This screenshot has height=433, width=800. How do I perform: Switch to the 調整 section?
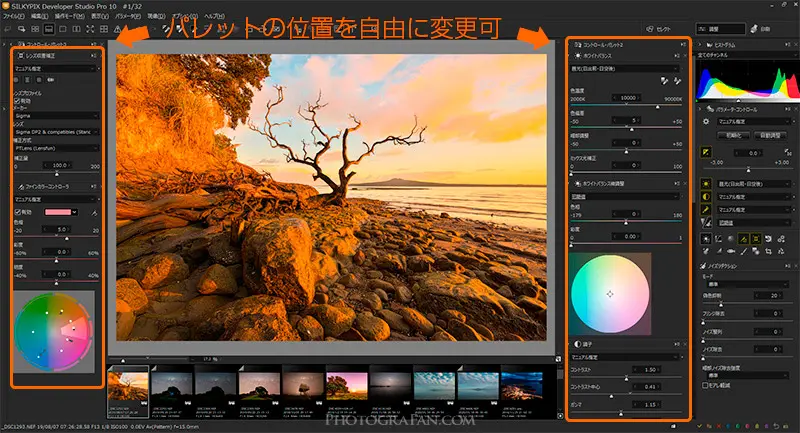point(720,29)
